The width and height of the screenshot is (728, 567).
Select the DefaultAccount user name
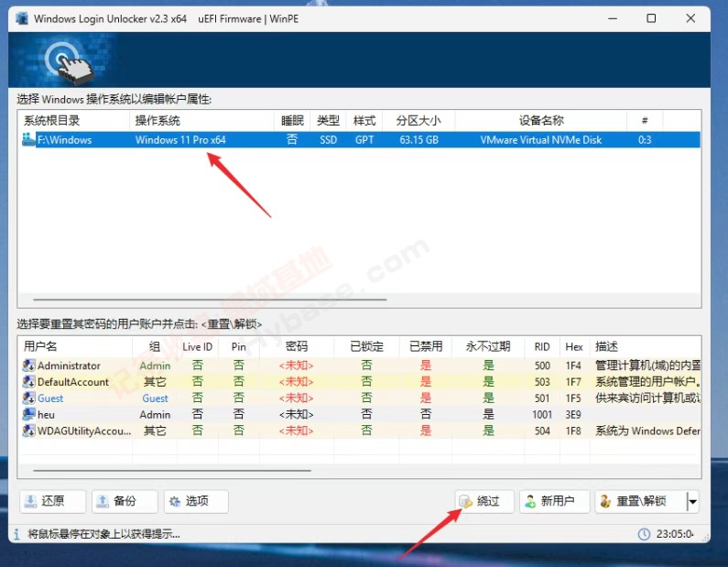coord(73,382)
